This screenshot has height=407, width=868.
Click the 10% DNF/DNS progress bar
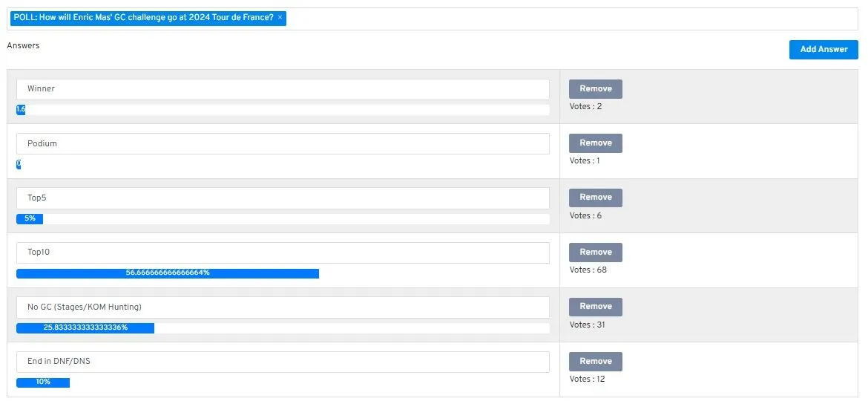point(43,382)
